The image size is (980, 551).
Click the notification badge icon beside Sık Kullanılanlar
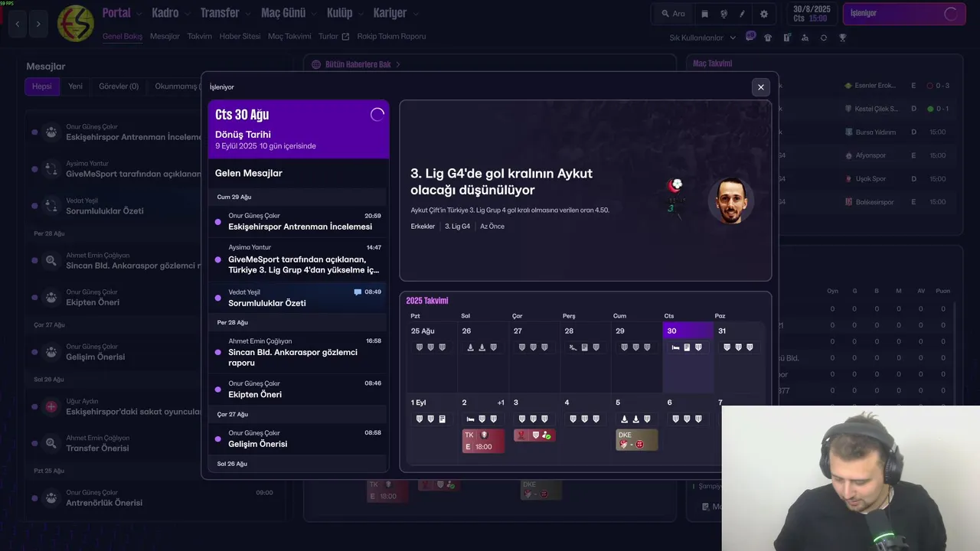pyautogui.click(x=750, y=37)
